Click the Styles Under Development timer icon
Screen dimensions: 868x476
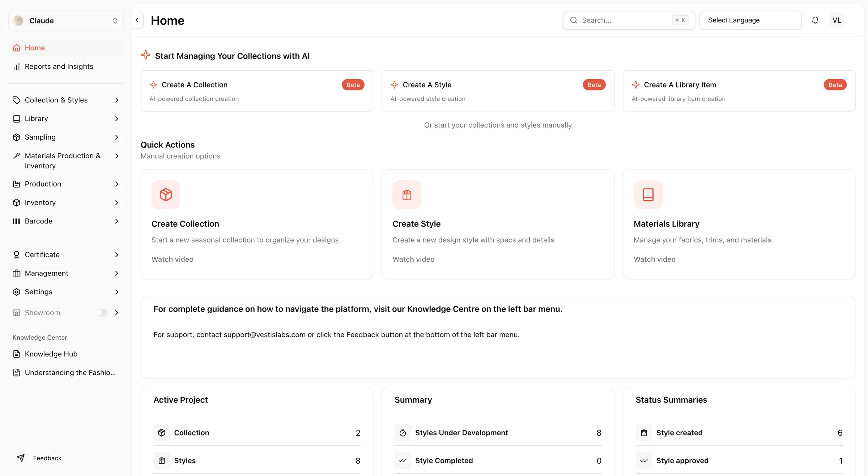tap(403, 433)
